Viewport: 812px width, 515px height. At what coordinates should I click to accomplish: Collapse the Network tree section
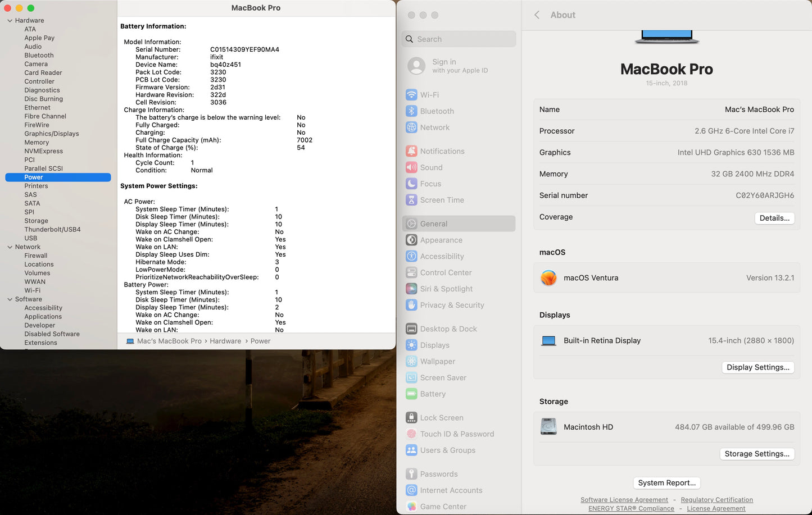pyautogui.click(x=10, y=247)
